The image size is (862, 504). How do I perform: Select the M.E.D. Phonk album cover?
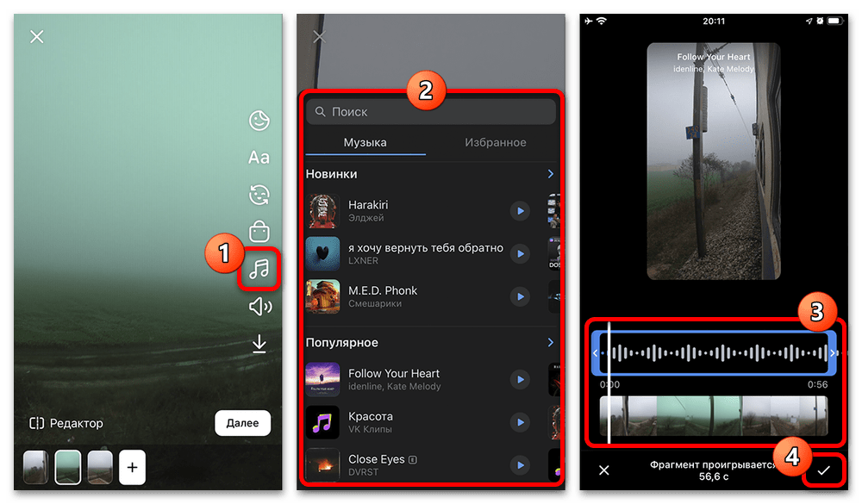(x=322, y=296)
